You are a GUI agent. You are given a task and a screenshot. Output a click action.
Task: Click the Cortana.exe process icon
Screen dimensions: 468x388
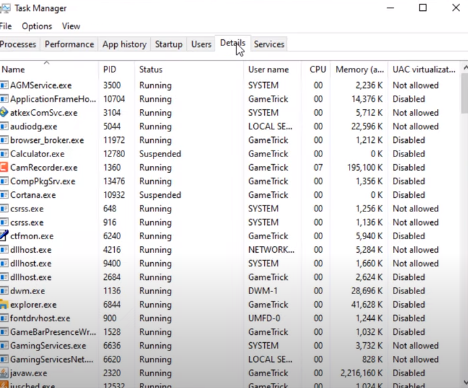(4, 195)
